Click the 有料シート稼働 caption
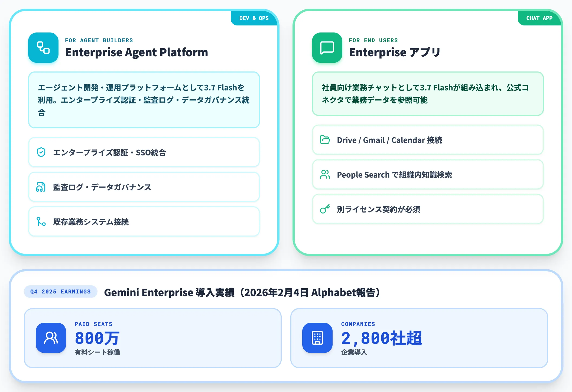The image size is (572, 392). [97, 352]
